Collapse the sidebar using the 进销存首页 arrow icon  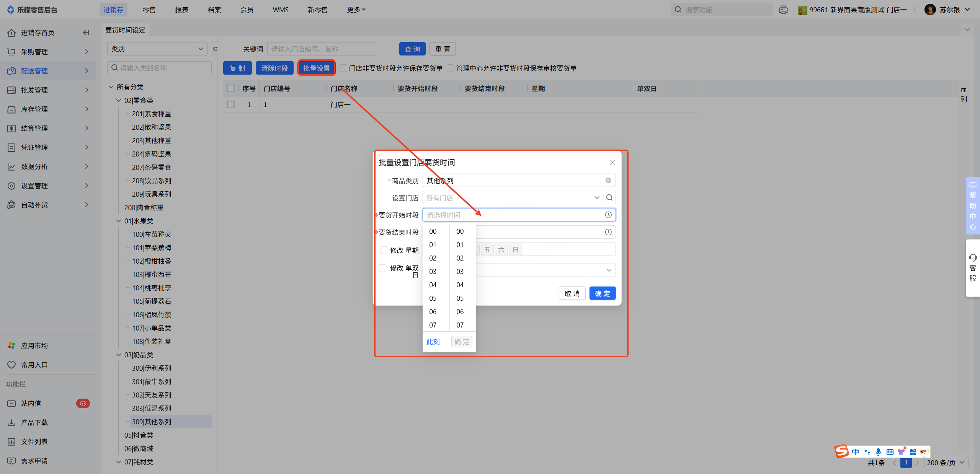coord(86,33)
